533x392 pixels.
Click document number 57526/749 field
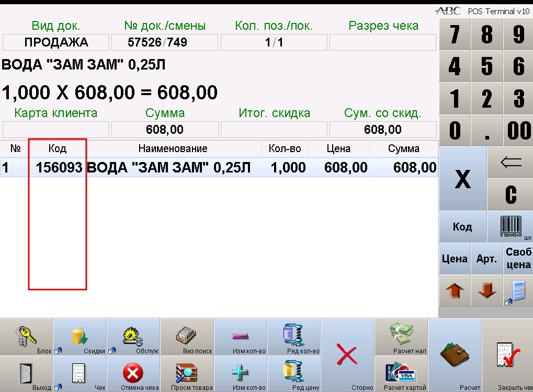coord(165,42)
